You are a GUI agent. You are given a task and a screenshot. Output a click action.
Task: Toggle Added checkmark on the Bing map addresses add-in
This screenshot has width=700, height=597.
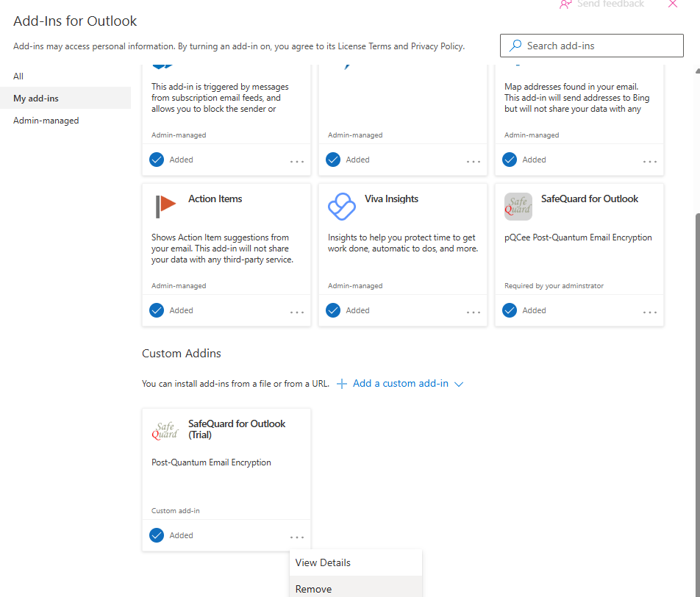(510, 160)
